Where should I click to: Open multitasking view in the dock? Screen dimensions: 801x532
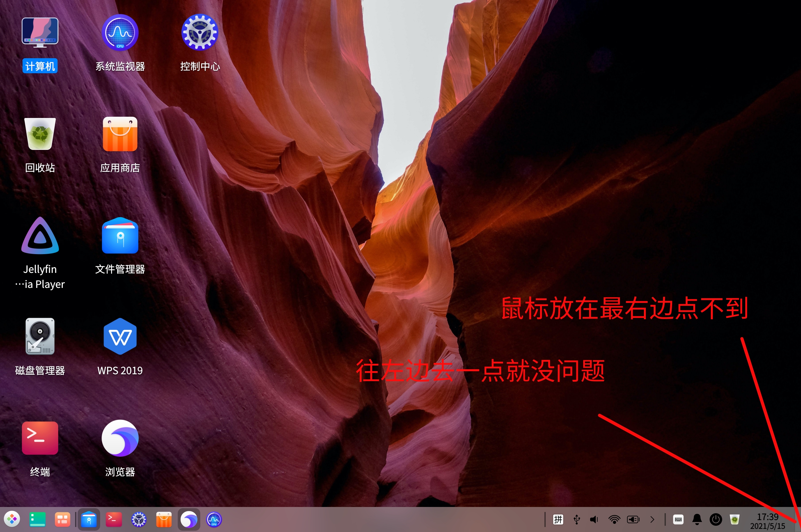point(63,519)
